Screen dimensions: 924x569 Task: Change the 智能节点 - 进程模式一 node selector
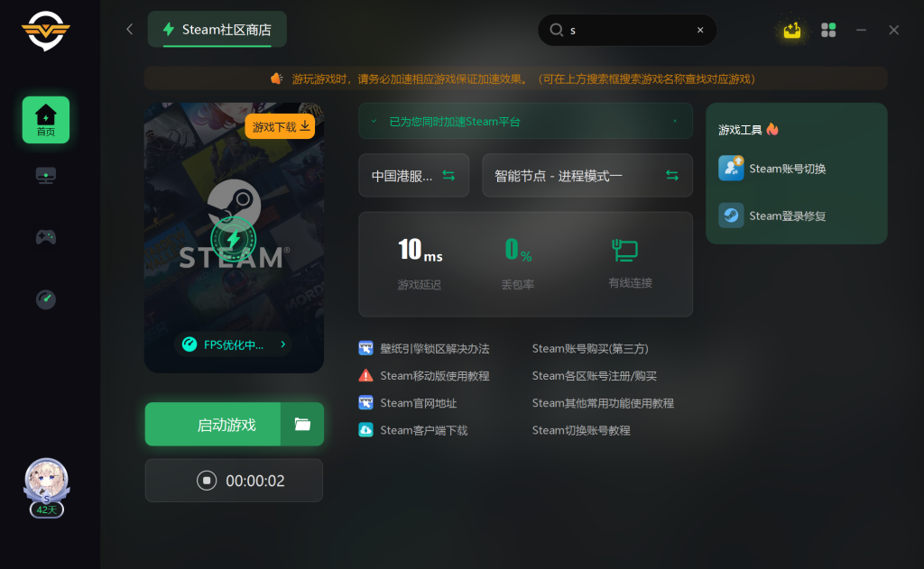click(587, 176)
